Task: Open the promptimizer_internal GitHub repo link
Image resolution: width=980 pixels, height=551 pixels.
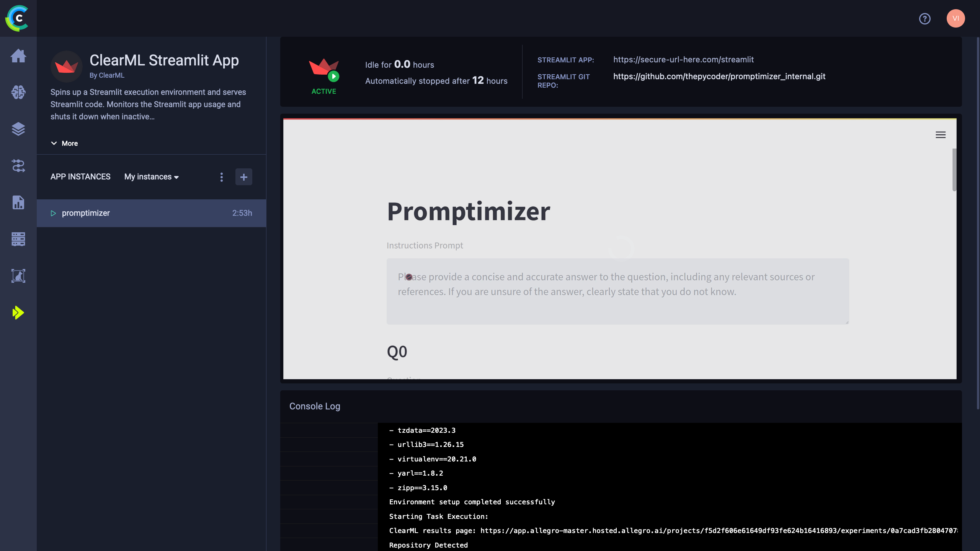Action: [719, 77]
